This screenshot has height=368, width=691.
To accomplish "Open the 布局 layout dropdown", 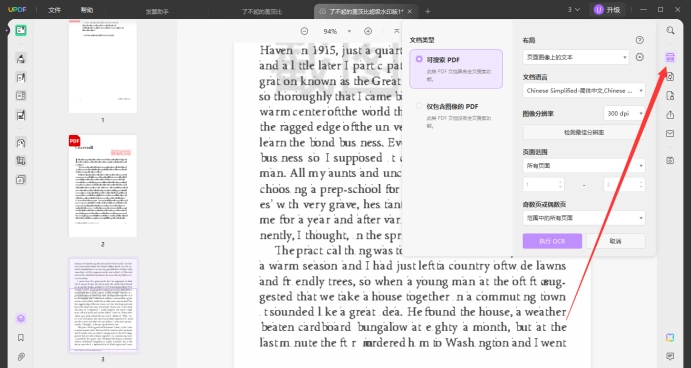I will click(x=576, y=57).
